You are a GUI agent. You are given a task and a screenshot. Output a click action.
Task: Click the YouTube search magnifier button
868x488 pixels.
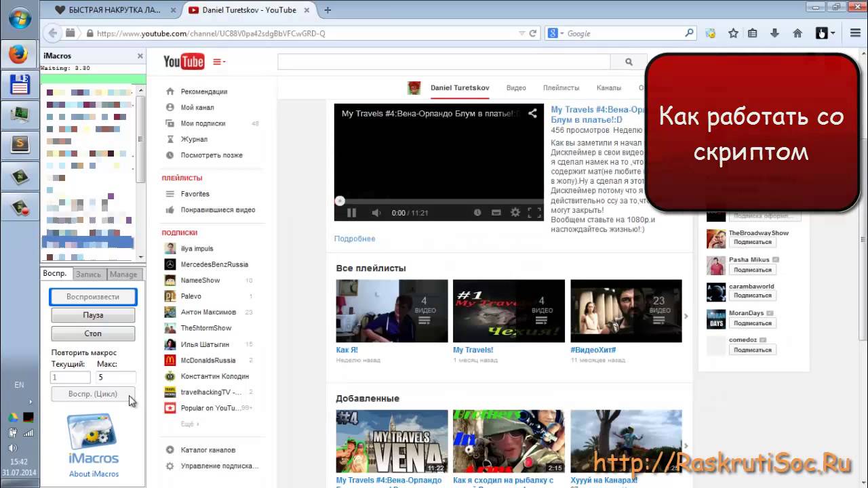point(629,62)
